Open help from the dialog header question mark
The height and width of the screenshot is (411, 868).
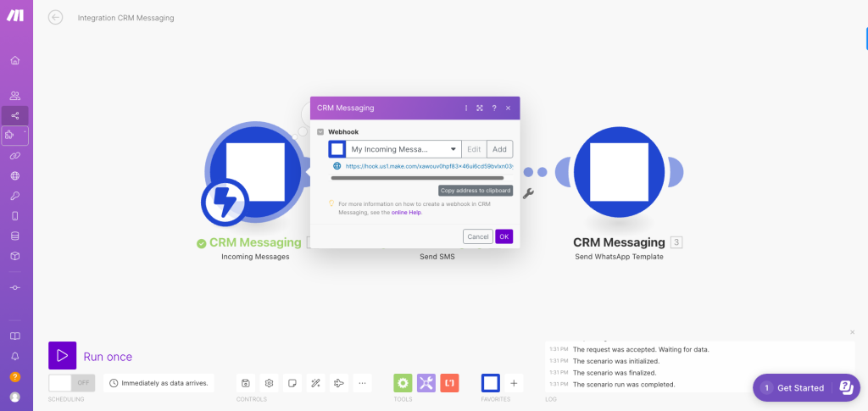click(x=494, y=108)
